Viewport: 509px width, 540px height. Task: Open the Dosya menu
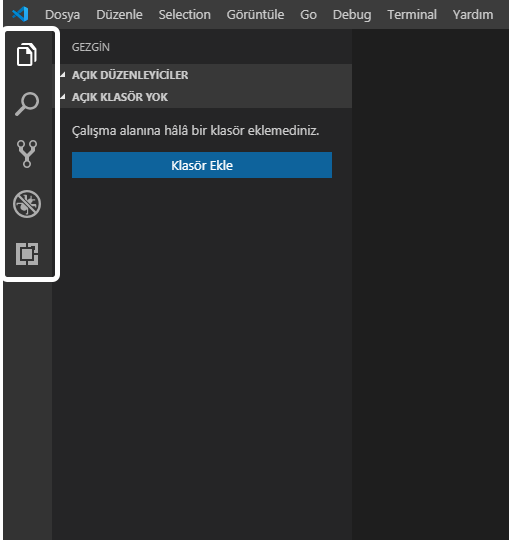[x=62, y=14]
